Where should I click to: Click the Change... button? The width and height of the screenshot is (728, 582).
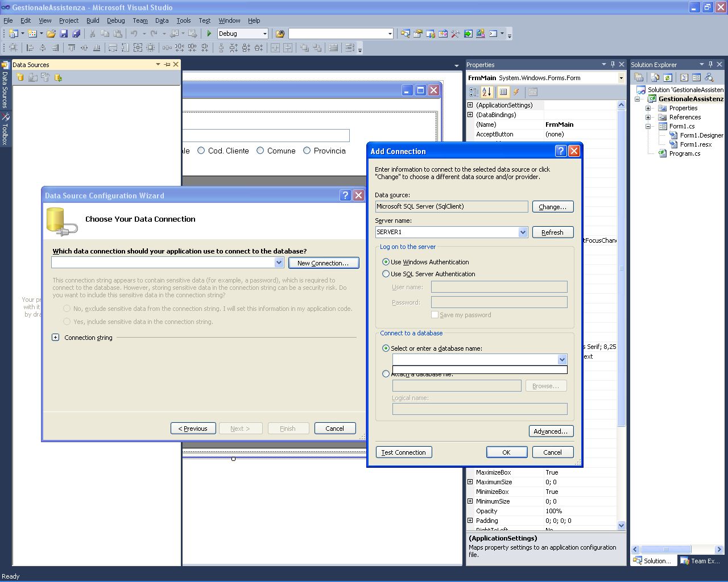tap(553, 207)
